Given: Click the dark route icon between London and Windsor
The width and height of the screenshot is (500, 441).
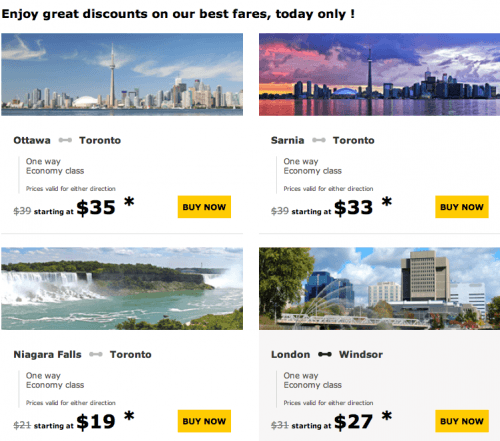Looking at the screenshot, I should pos(325,354).
